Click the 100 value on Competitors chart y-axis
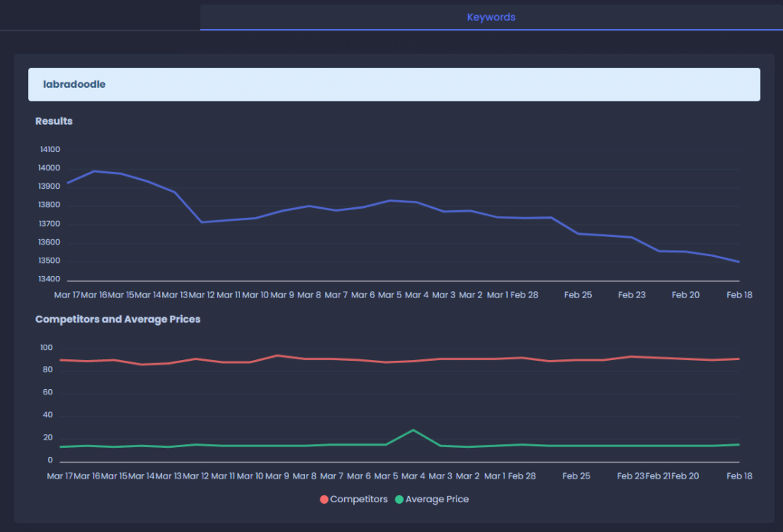This screenshot has height=532, width=783. point(47,348)
